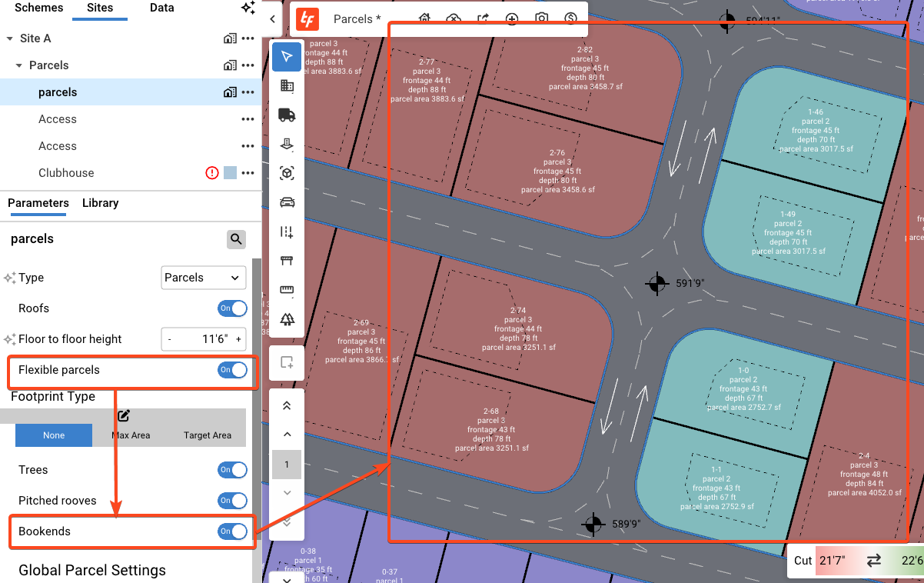The height and width of the screenshot is (583, 924).
Task: Choose the building tool in toolbar
Action: click(287, 85)
